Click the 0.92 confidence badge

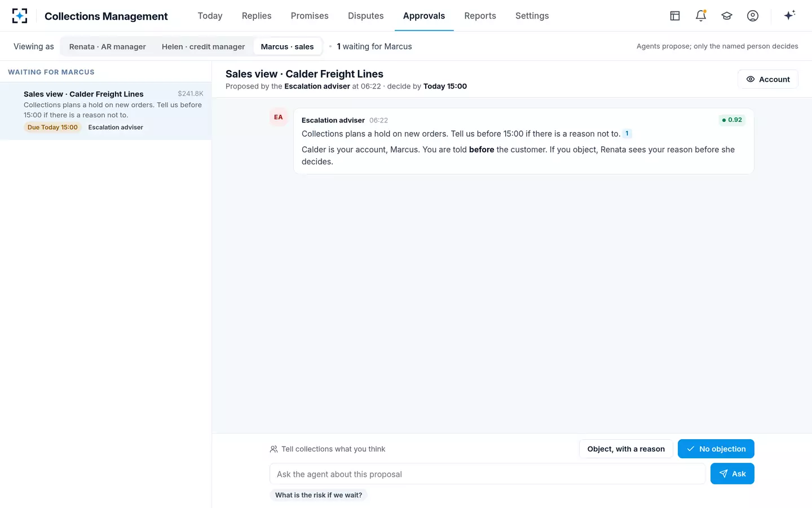[732, 120]
